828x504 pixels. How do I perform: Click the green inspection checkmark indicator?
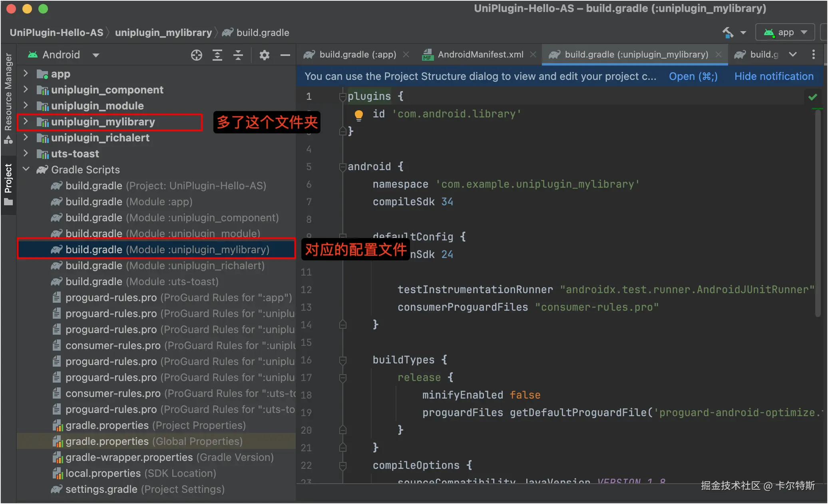pyautogui.click(x=812, y=97)
